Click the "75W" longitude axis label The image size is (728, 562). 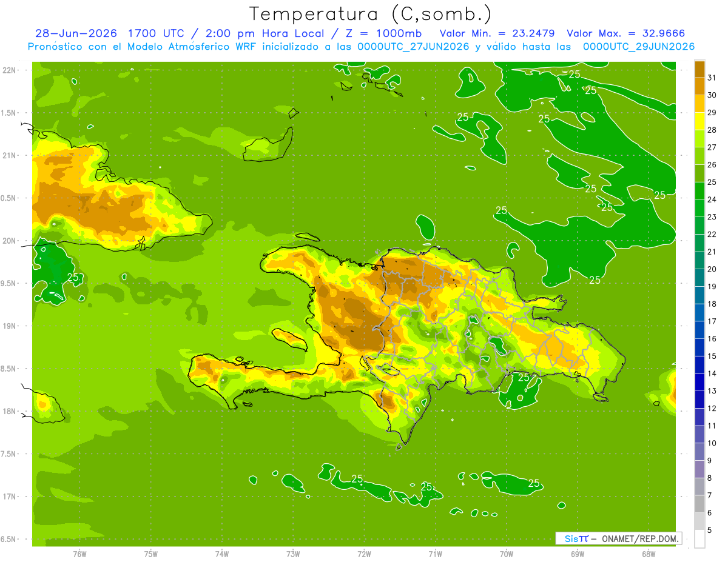tap(151, 554)
